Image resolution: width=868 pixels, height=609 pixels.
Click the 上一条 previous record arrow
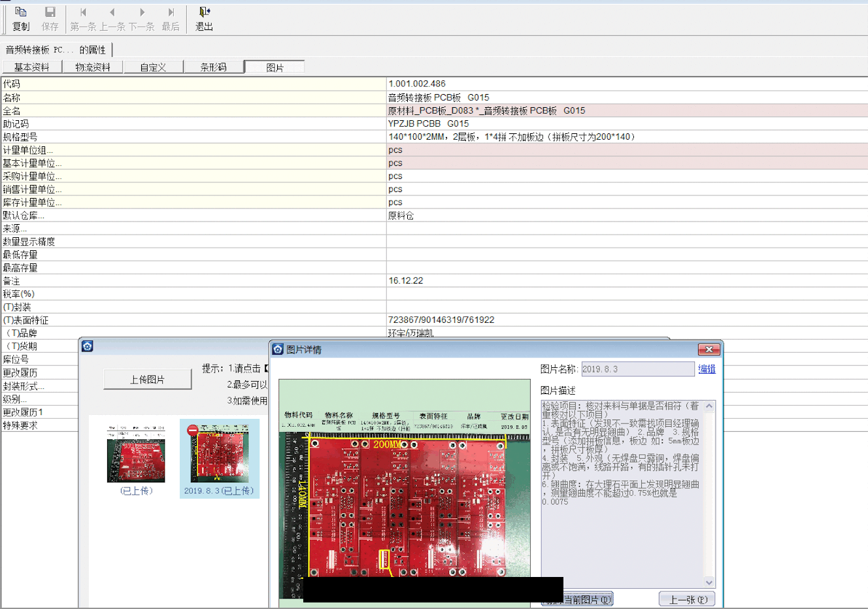click(112, 13)
